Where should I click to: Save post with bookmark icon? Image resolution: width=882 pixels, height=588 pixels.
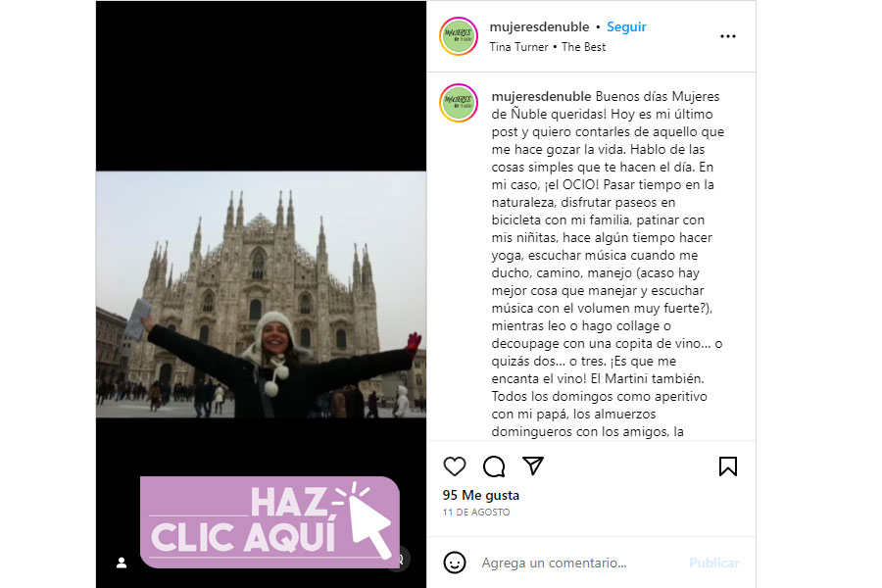click(728, 466)
